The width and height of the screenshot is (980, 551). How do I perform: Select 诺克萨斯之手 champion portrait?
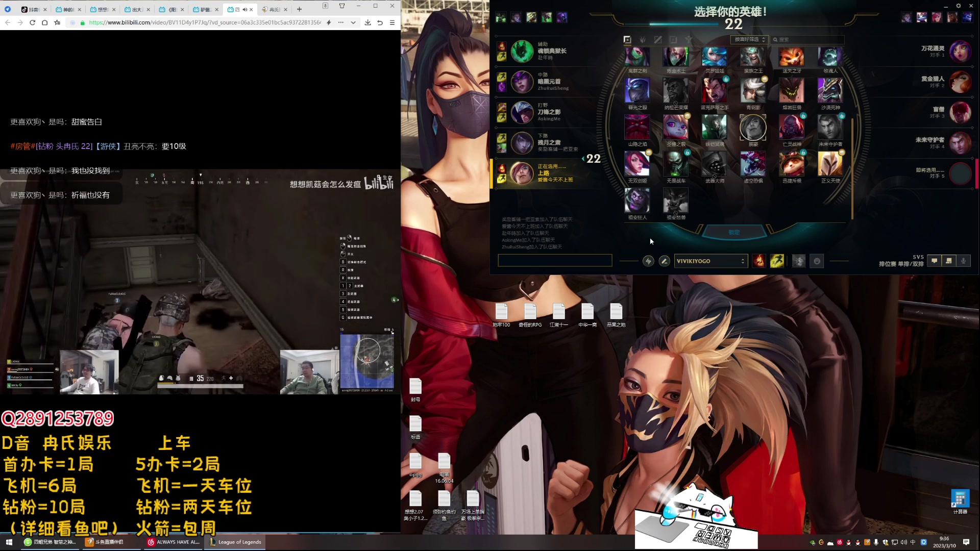click(x=714, y=91)
